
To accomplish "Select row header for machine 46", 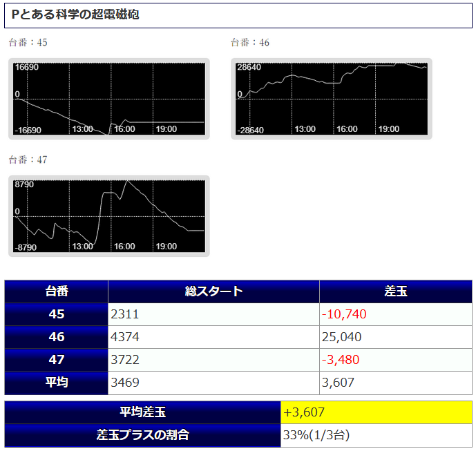I will click(57, 337).
